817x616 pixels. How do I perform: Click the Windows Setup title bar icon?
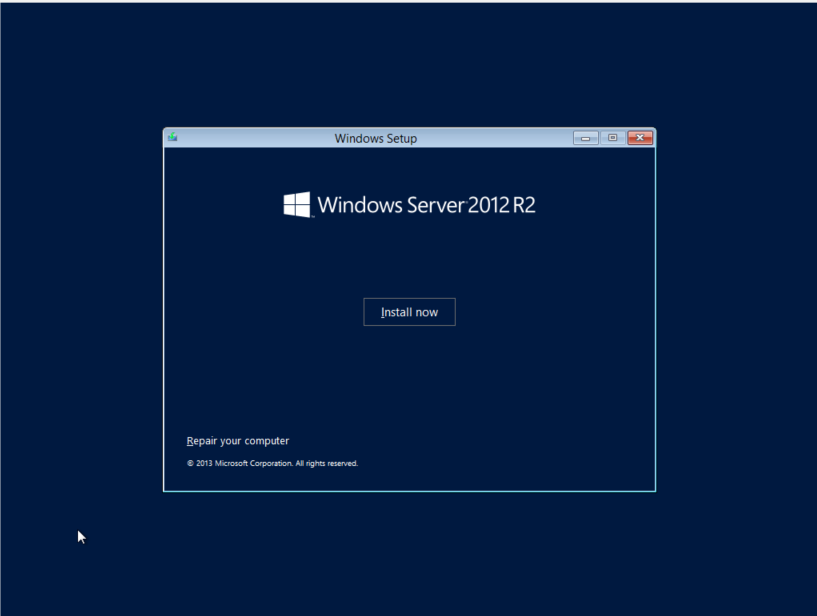173,138
